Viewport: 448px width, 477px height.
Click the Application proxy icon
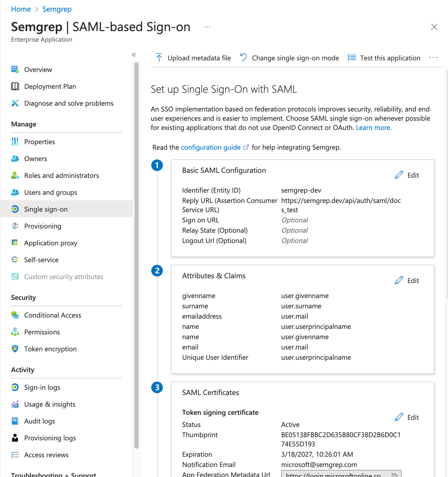[15, 243]
